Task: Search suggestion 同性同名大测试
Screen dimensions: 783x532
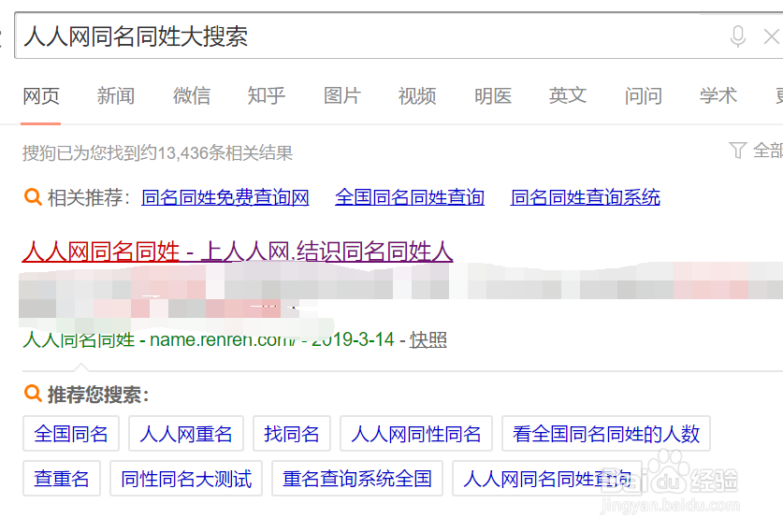Action: tap(186, 479)
